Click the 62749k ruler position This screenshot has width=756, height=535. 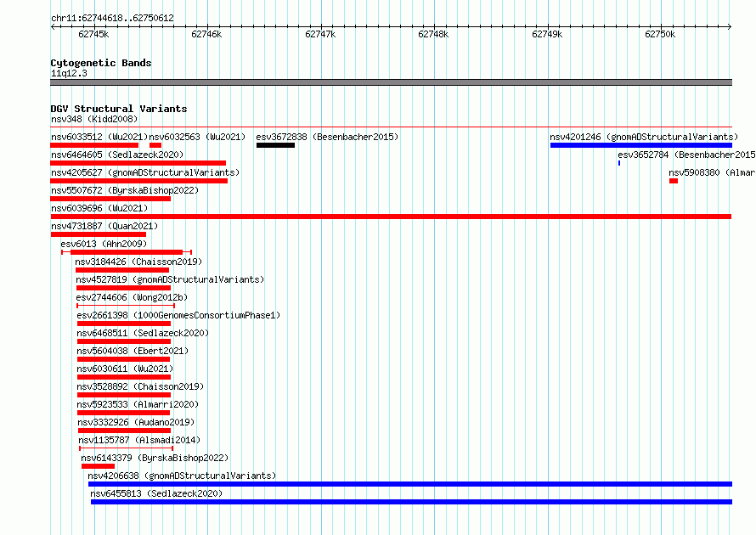tap(547, 34)
